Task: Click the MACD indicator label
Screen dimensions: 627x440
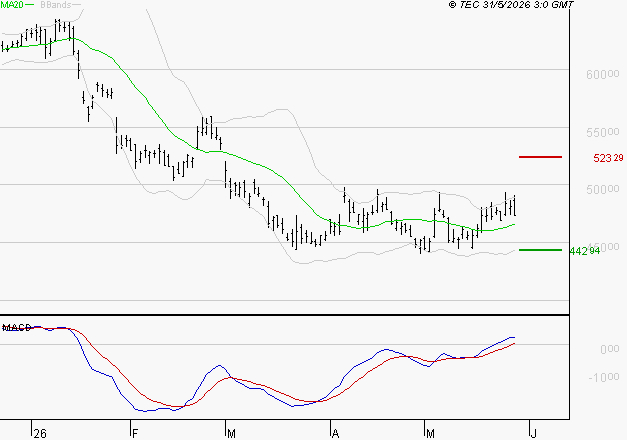Action: click(16, 328)
